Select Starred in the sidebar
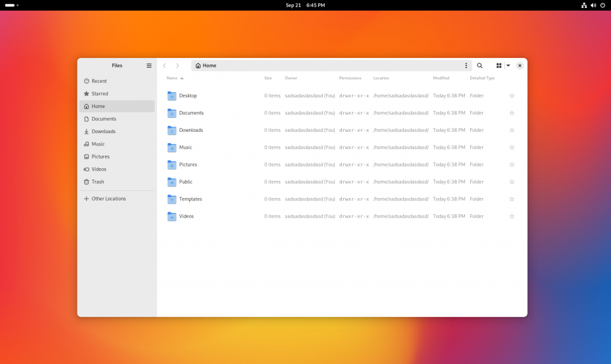 [100, 94]
